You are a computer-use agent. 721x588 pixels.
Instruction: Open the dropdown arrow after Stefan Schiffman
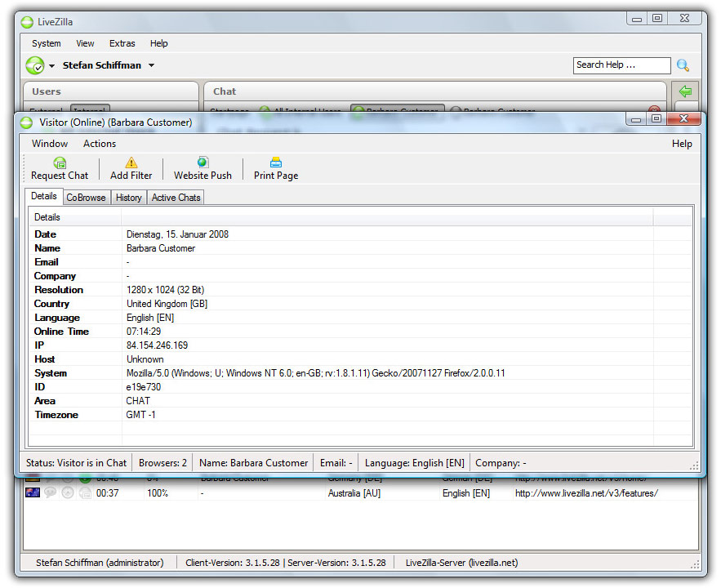(x=151, y=66)
